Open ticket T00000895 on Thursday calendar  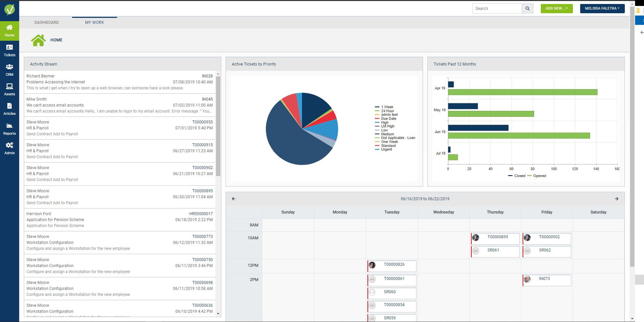coord(495,238)
